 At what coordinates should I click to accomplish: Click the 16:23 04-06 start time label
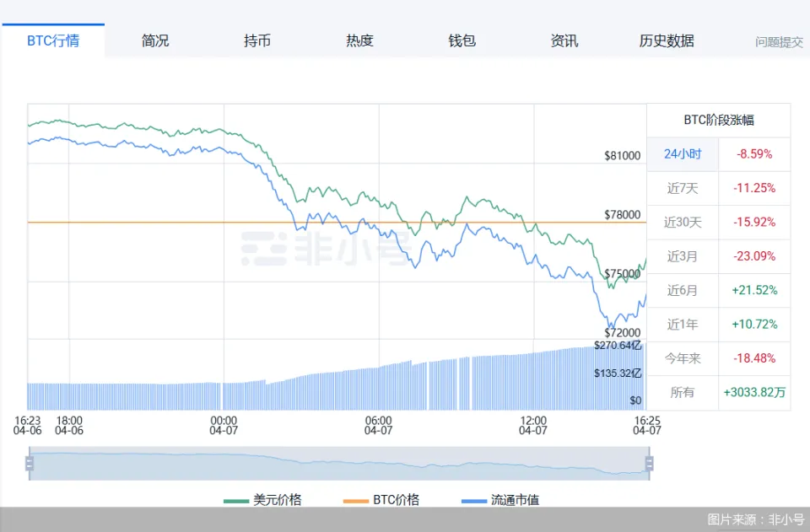point(27,426)
